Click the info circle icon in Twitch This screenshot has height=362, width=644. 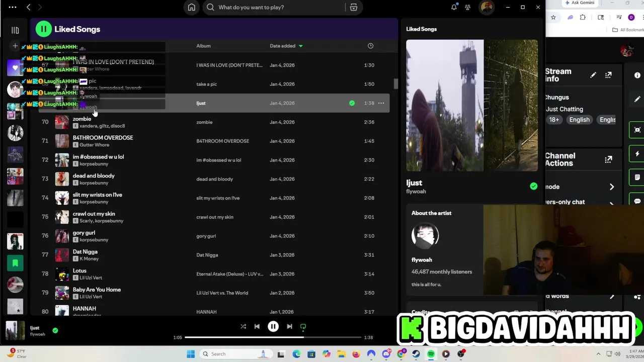click(637, 75)
